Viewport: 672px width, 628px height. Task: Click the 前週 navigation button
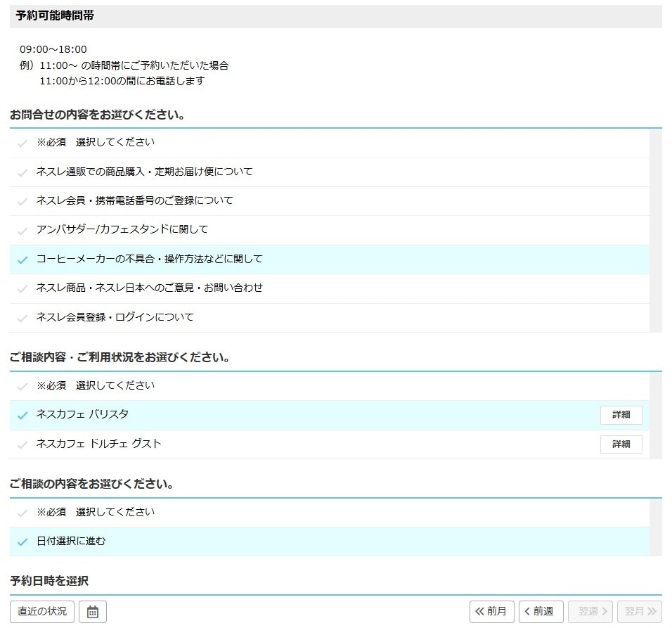[x=541, y=611]
